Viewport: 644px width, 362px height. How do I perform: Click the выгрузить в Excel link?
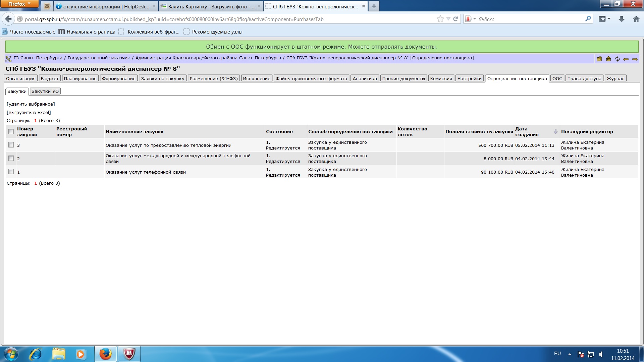(29, 112)
